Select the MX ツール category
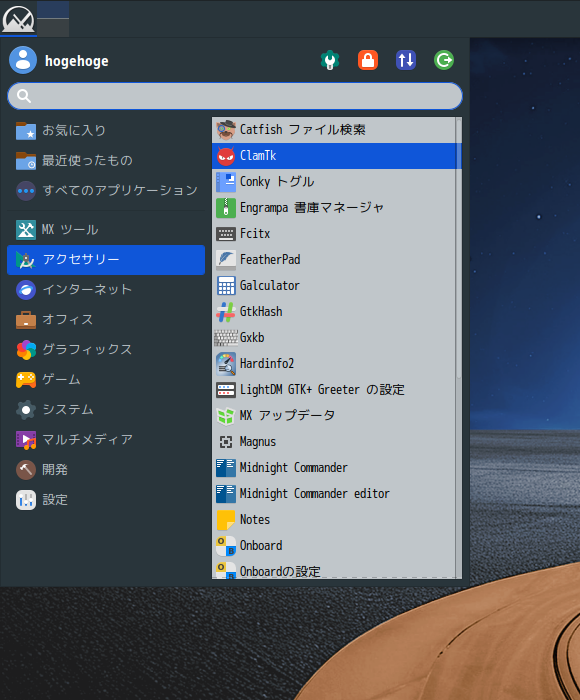580x700 pixels. click(x=106, y=230)
